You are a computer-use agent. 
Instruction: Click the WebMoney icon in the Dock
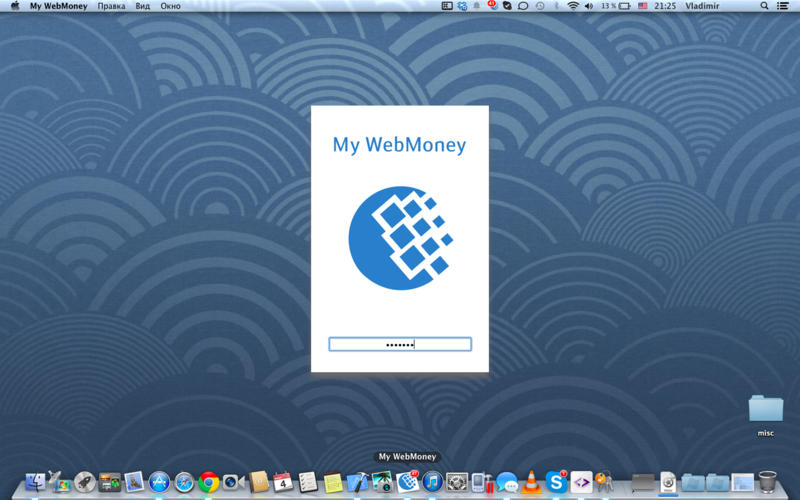407,482
